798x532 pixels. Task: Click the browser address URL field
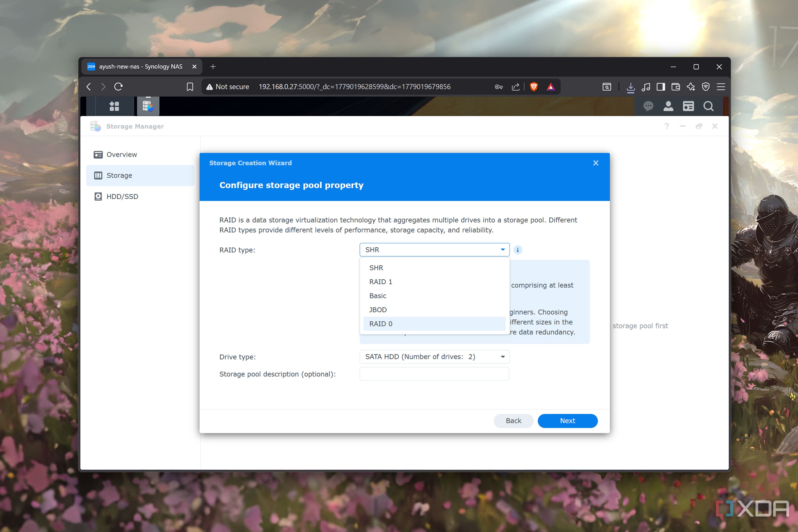click(355, 87)
